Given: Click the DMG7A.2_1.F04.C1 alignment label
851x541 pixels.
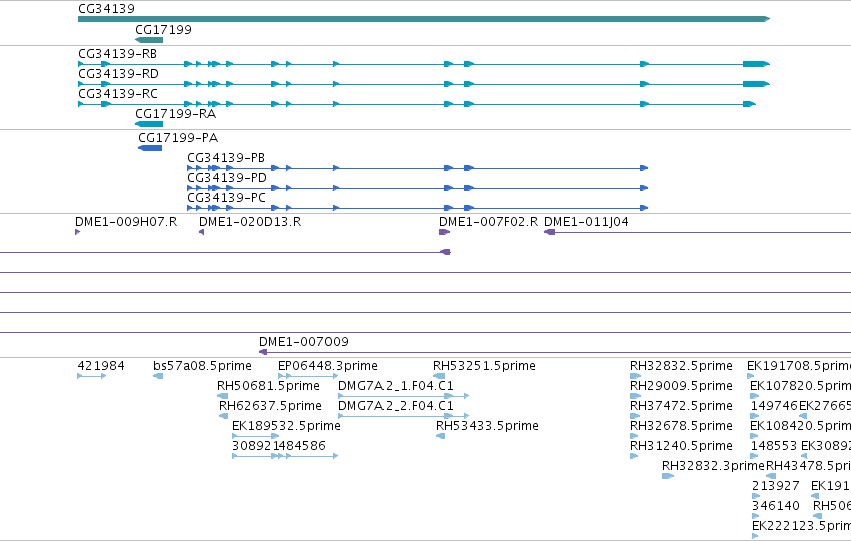Looking at the screenshot, I should [396, 385].
